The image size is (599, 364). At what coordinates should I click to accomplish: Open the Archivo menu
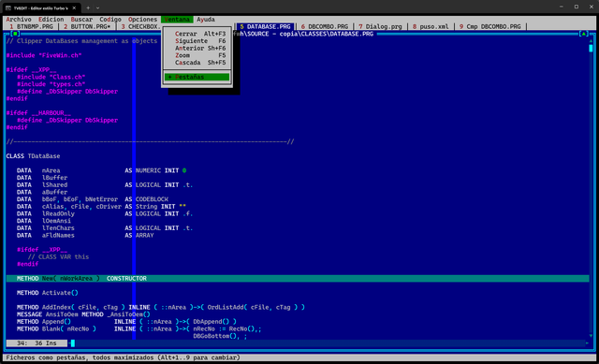(x=19, y=19)
